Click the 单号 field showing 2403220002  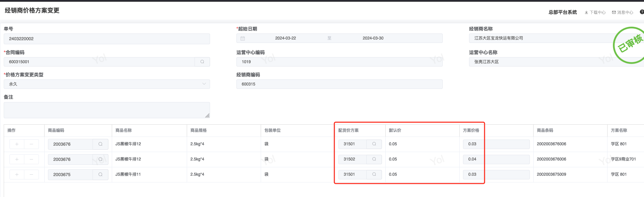point(107,39)
